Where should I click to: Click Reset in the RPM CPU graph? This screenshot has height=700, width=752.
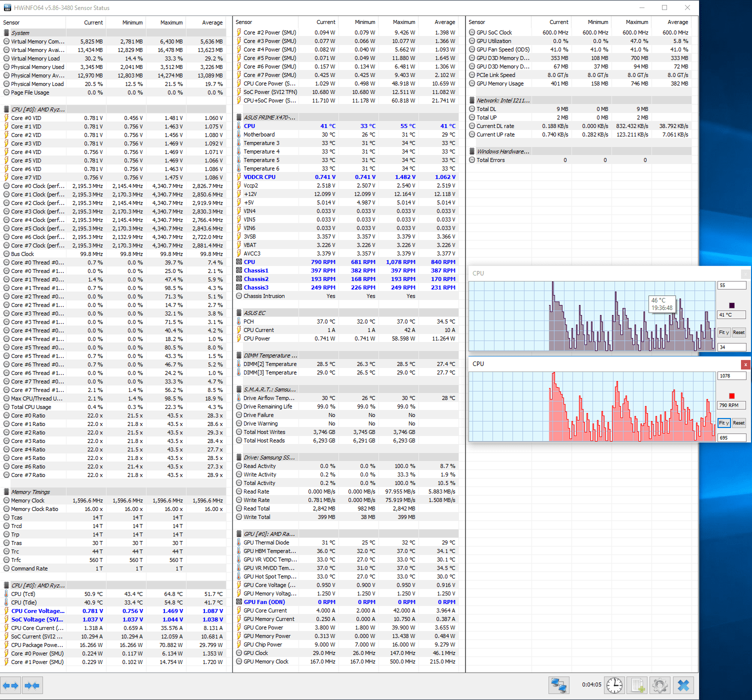point(738,423)
